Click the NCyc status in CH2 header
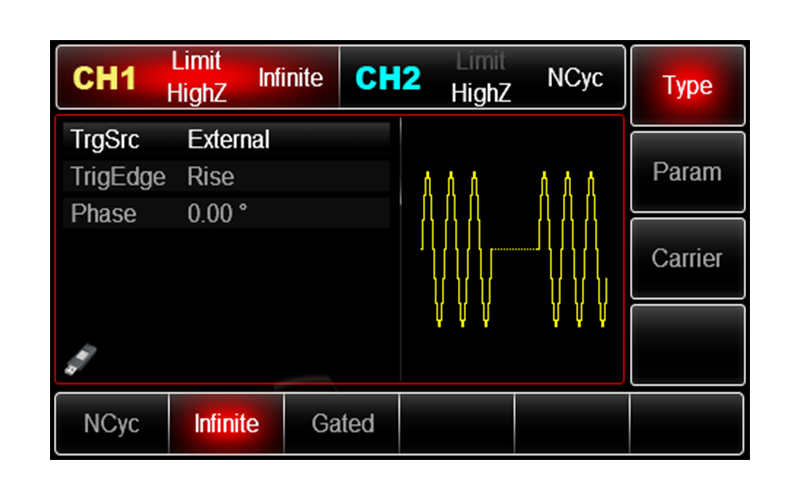Screen dimensions: 800x500 point(575,78)
